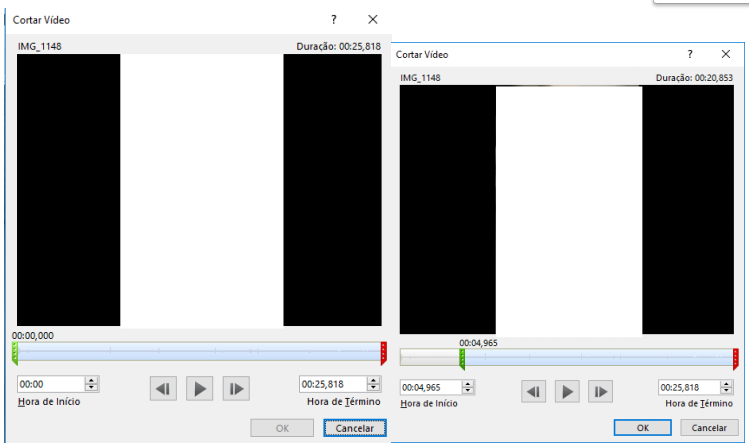Play the video in the 00:20,853 duration dialog
The image size is (749, 447).
(568, 392)
